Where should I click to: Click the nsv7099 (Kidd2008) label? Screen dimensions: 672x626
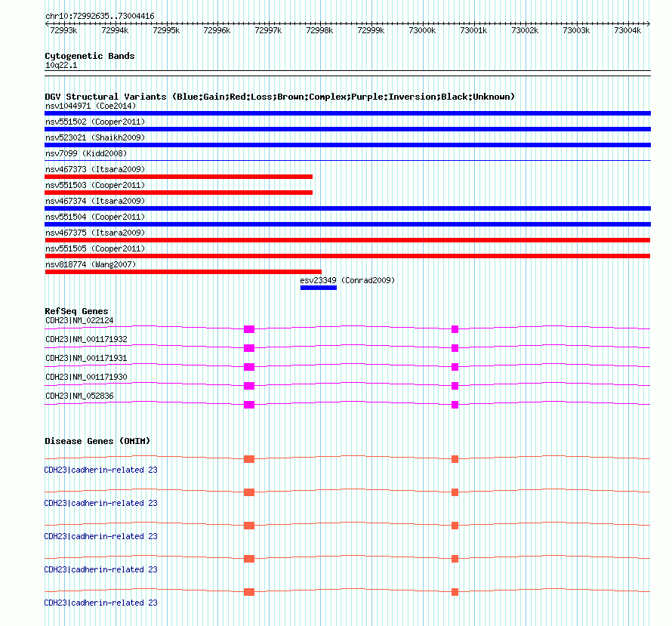tap(86, 153)
